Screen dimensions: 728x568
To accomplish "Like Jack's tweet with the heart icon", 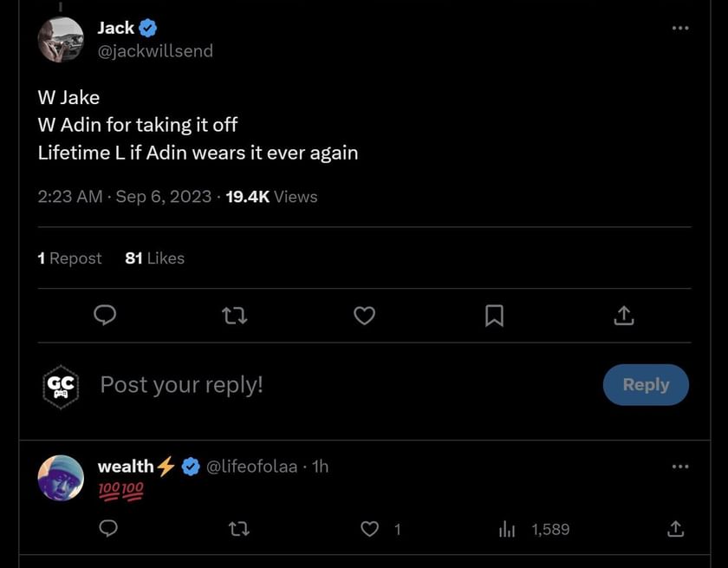I will click(365, 317).
